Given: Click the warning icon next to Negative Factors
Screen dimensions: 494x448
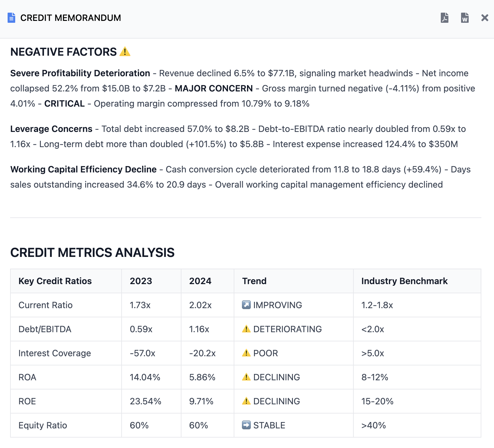Looking at the screenshot, I should tap(125, 52).
